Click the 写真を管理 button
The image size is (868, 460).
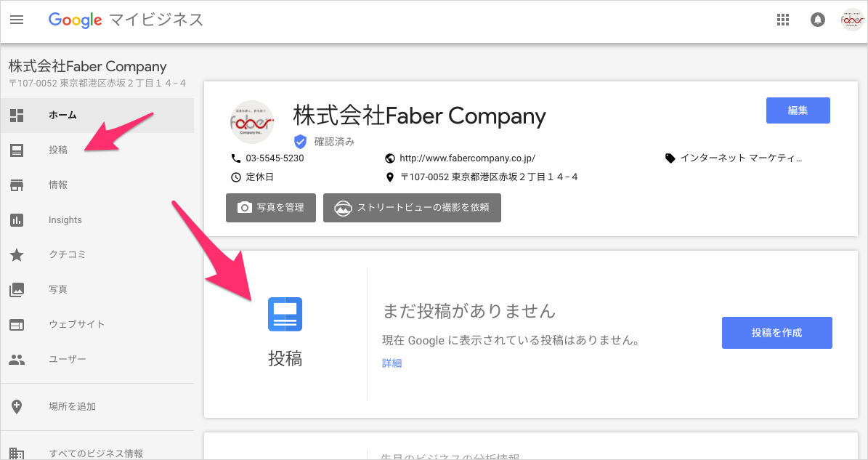tap(271, 208)
